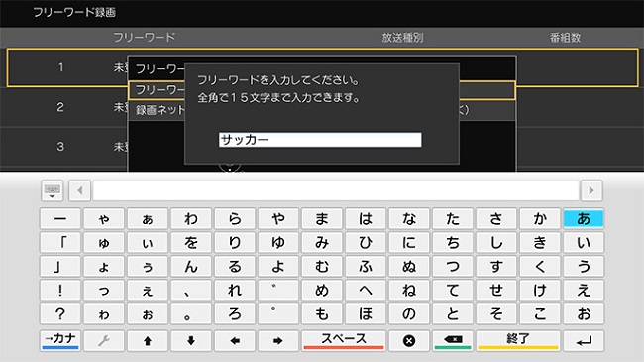Open the keyboard type selector icon
Screen dimensions: 644x362
52,190
